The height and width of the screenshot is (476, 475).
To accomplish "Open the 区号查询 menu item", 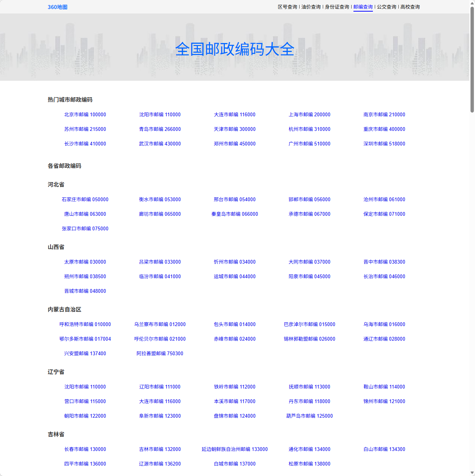I will coord(287,7).
